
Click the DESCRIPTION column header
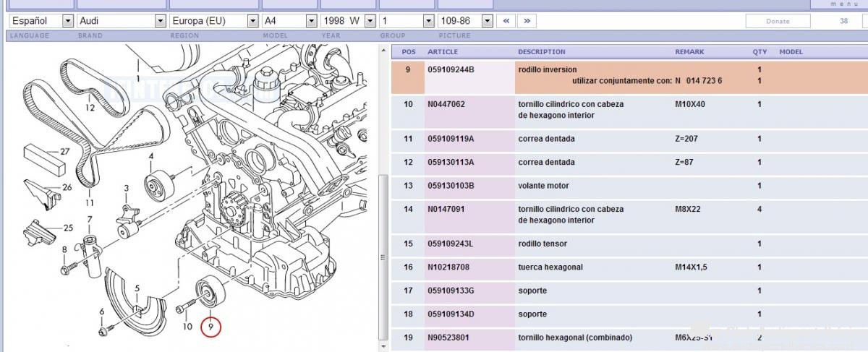pos(542,52)
